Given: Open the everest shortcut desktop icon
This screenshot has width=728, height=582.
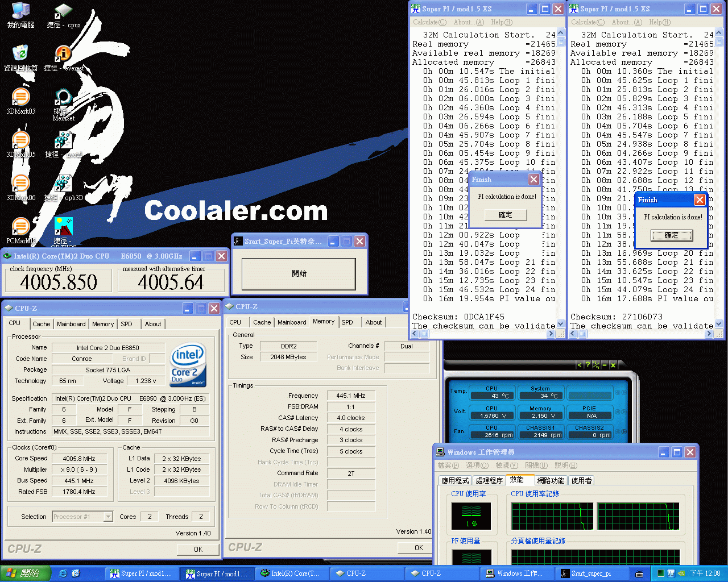Looking at the screenshot, I should click(x=63, y=58).
